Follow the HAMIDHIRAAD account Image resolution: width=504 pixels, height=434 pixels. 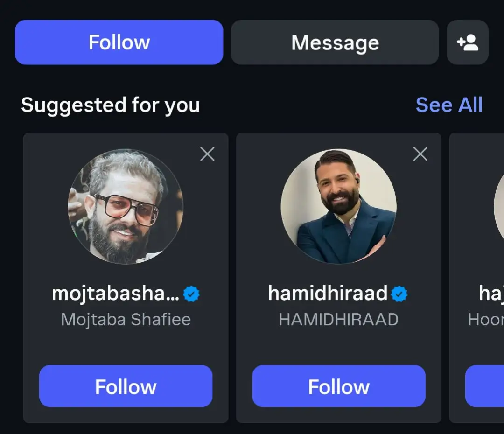click(x=338, y=386)
